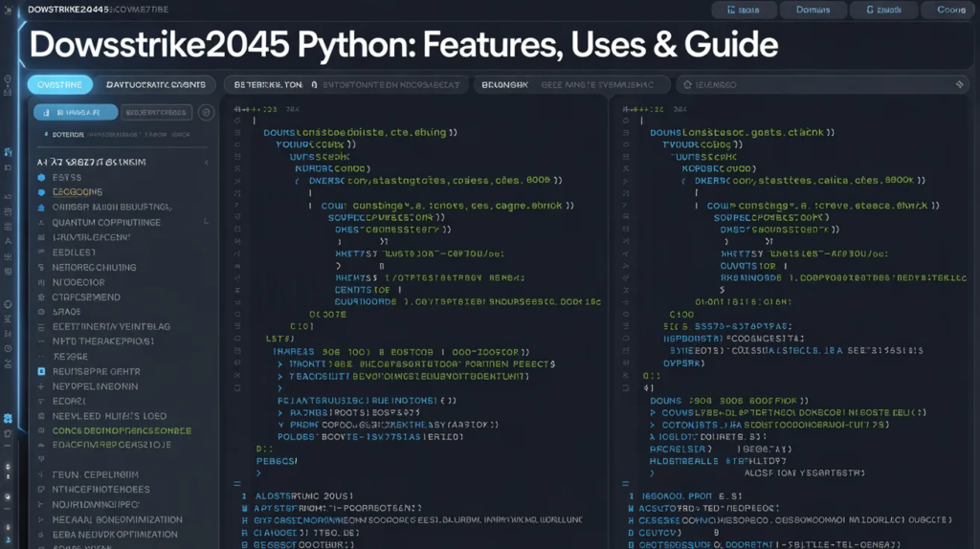Open the DAVTUOERATIC CRBNTS tab

pyautogui.click(x=156, y=84)
